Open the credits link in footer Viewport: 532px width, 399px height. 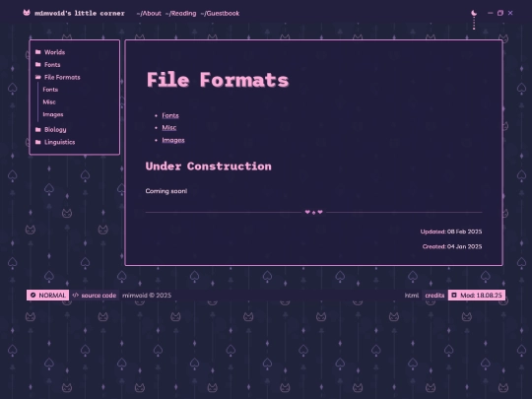[x=434, y=296]
